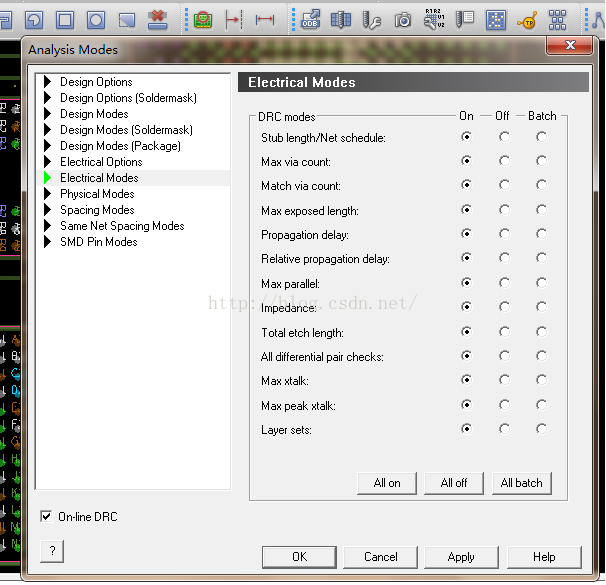Viewport: 606px width, 585px height.
Task: Set Max via count to Off
Action: (x=504, y=161)
